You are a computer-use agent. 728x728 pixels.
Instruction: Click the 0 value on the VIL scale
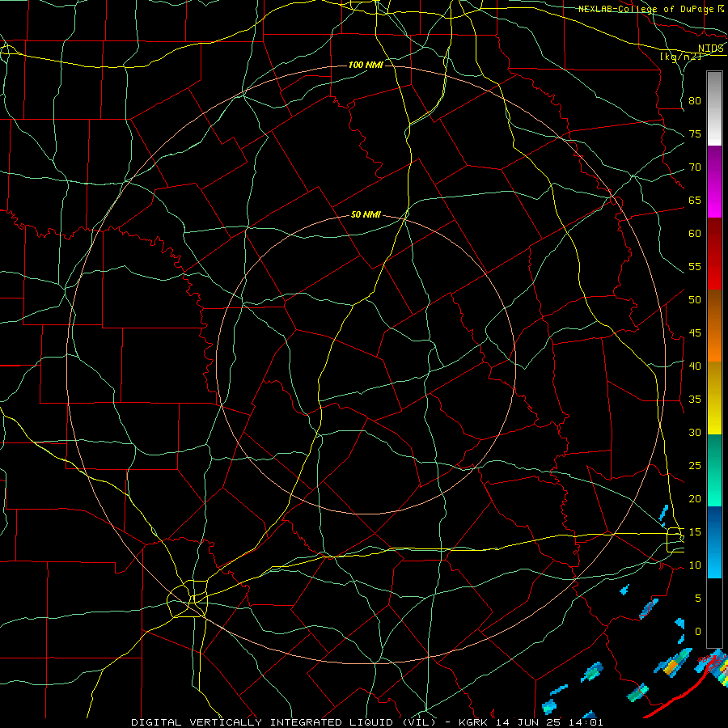tap(698, 632)
